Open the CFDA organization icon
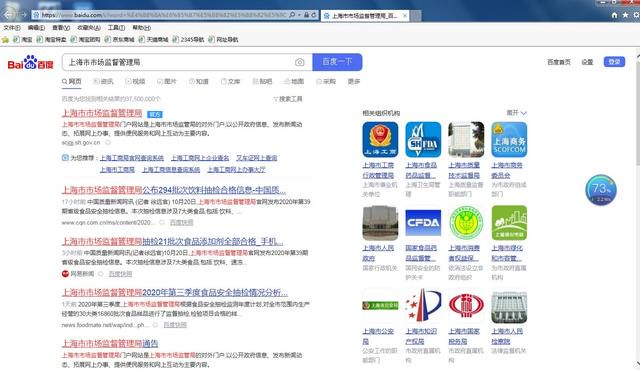 [x=423, y=223]
